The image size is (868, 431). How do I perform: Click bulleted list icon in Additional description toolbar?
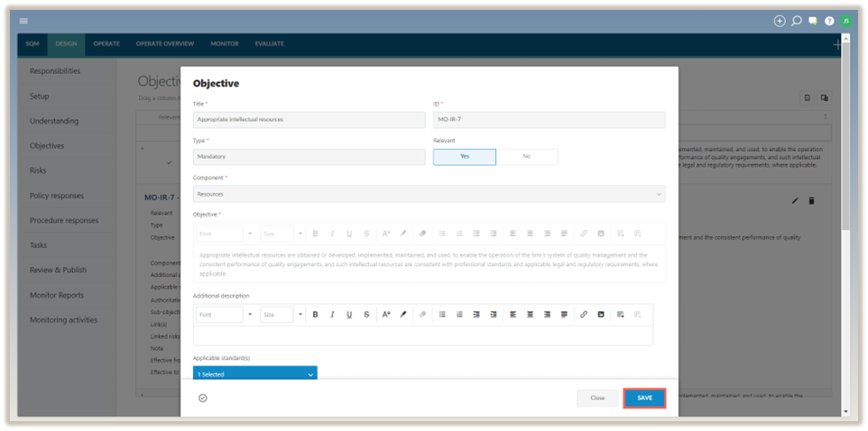pyautogui.click(x=442, y=315)
